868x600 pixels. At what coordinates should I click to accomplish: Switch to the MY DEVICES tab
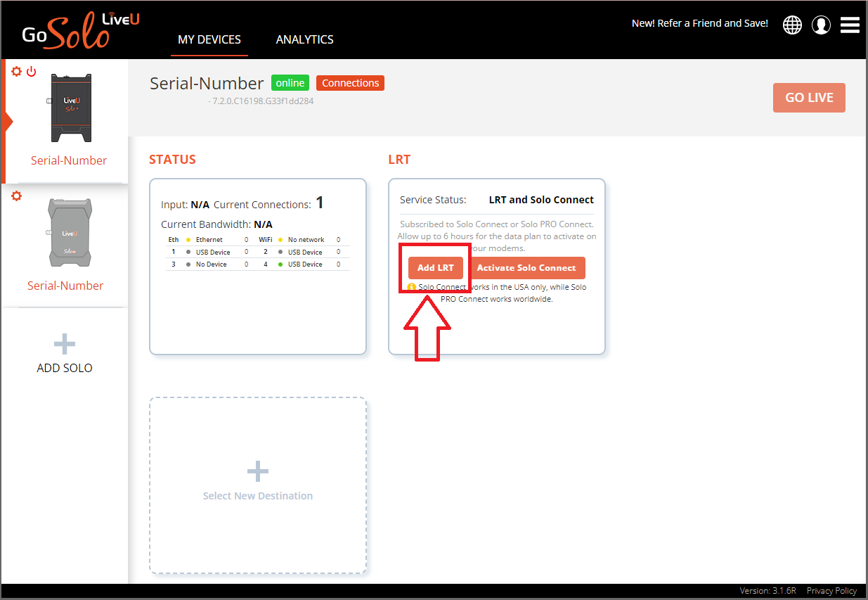point(209,39)
